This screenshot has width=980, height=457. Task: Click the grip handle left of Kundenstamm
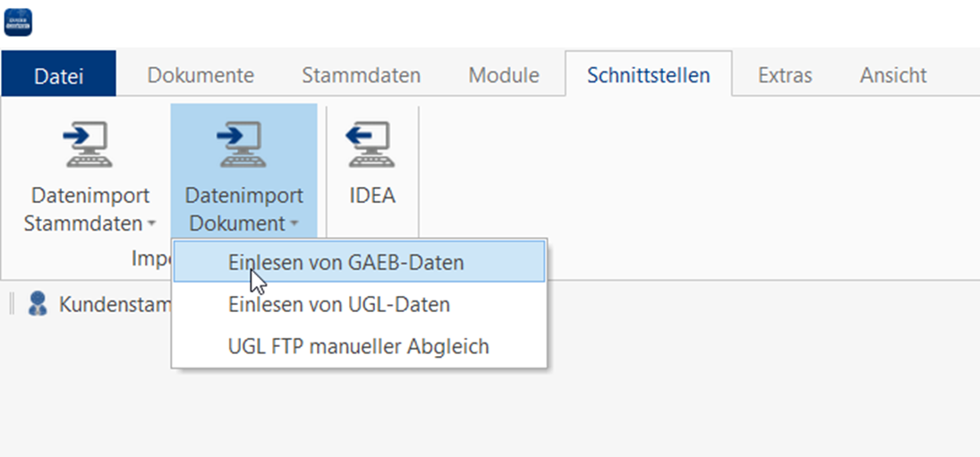tap(13, 304)
